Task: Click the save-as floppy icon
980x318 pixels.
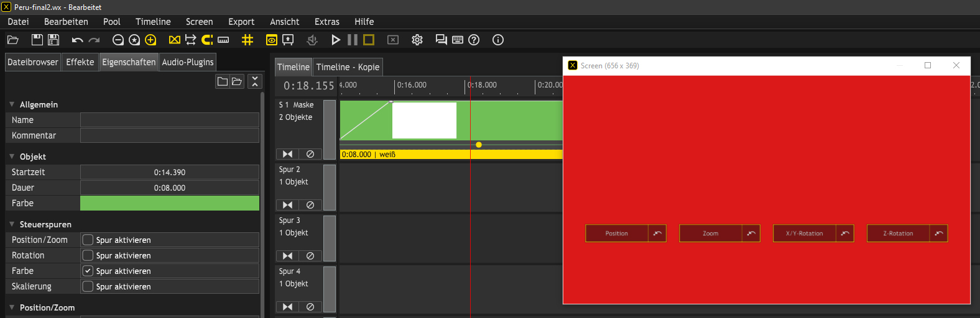Action: pos(53,40)
